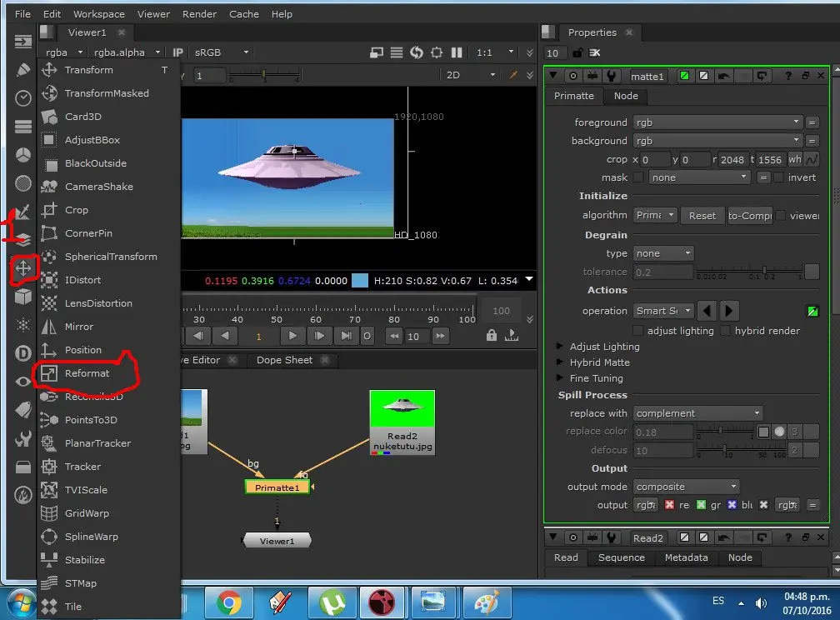The height and width of the screenshot is (620, 840).
Task: Select the Mirror node icon
Action: point(49,327)
